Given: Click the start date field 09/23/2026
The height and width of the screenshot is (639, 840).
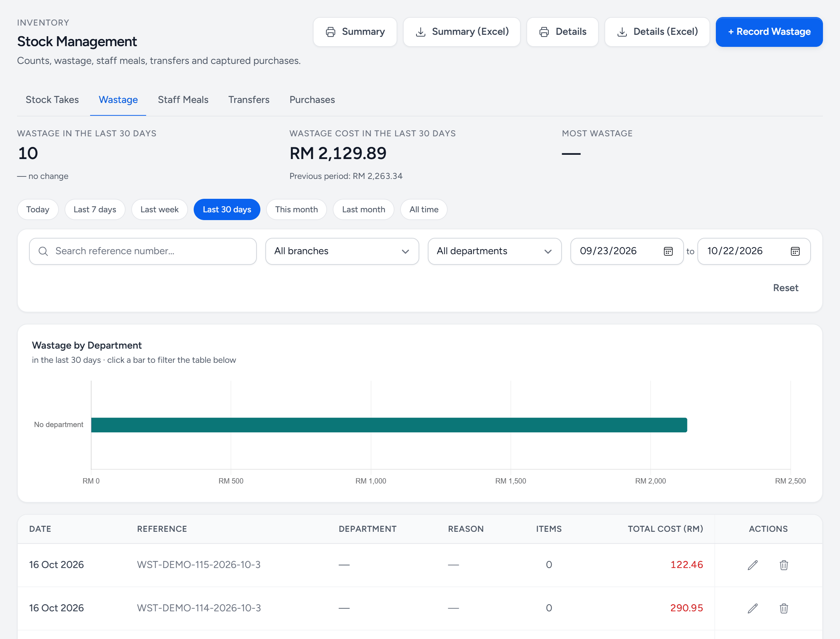Looking at the screenshot, I should coord(627,251).
